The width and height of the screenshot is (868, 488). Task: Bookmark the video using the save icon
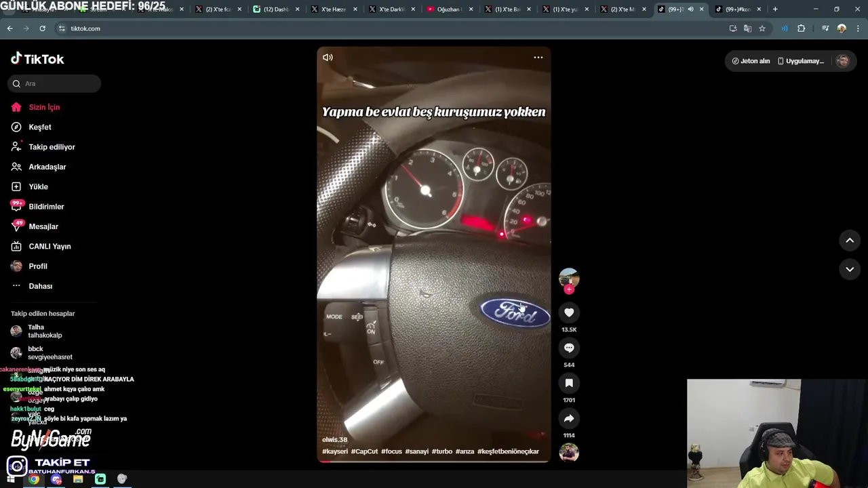569,383
